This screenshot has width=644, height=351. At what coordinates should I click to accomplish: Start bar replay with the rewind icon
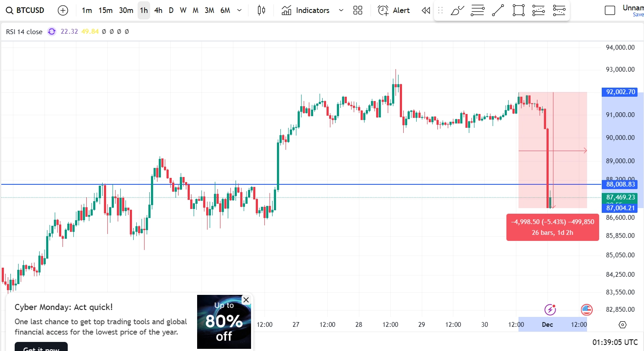pyautogui.click(x=425, y=10)
